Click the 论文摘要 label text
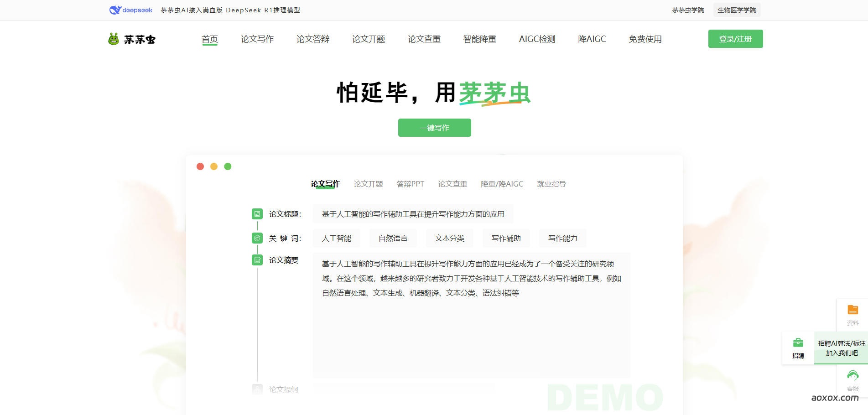 point(283,260)
